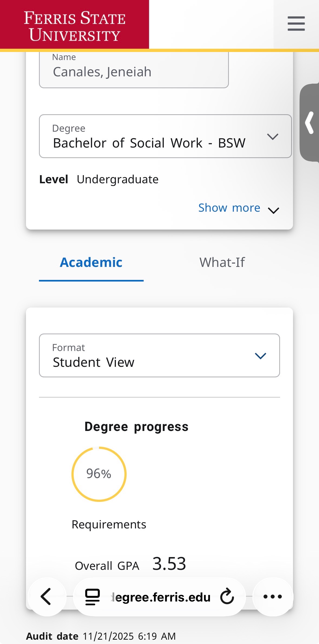Click the Requirements label under progress
319x644 pixels.
click(x=109, y=524)
